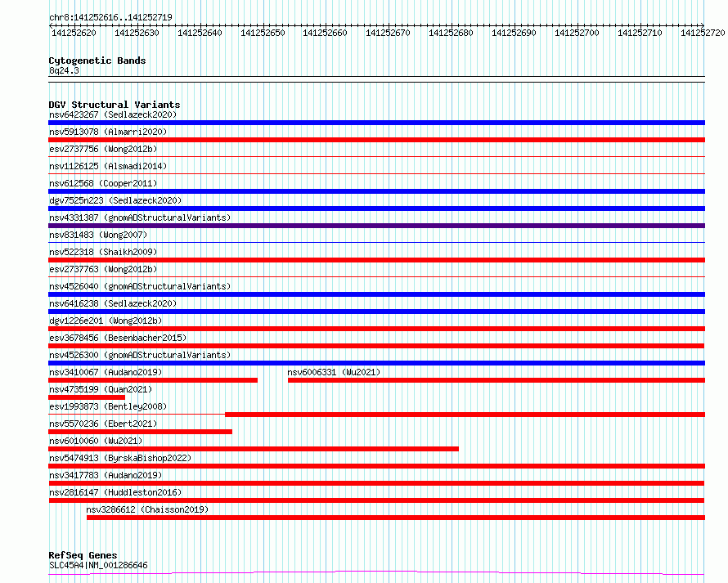The width and height of the screenshot is (728, 583).
Task: Open nsv522318 (Shaikh2009) variant
Action: 103,252
